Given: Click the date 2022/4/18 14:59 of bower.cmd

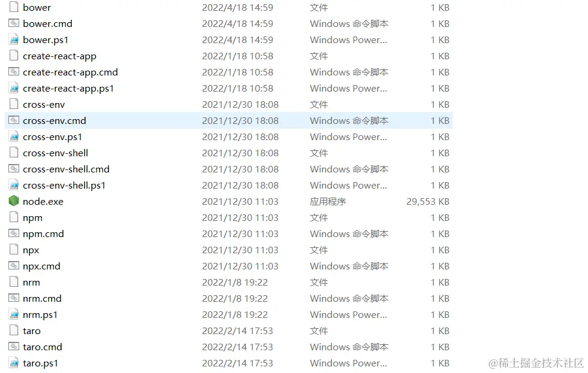Looking at the screenshot, I should [x=238, y=23].
